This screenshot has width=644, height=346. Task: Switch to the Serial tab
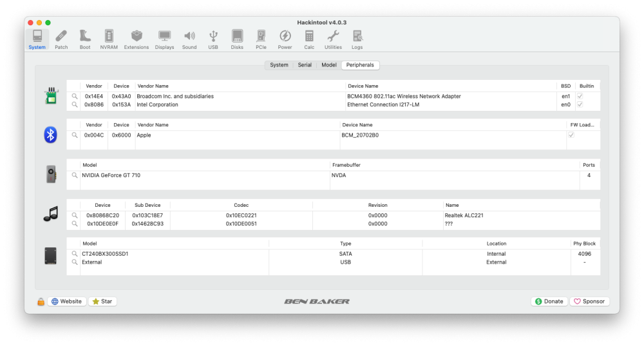point(305,65)
